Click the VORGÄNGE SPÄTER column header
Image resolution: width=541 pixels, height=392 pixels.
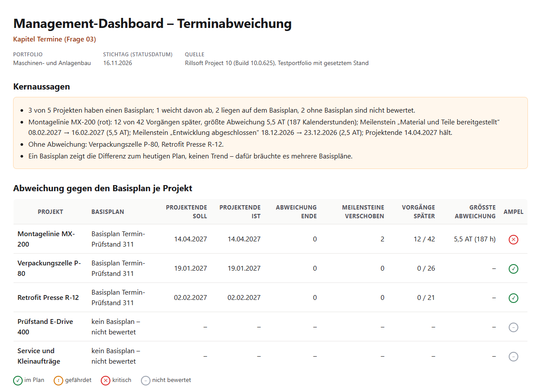418,212
